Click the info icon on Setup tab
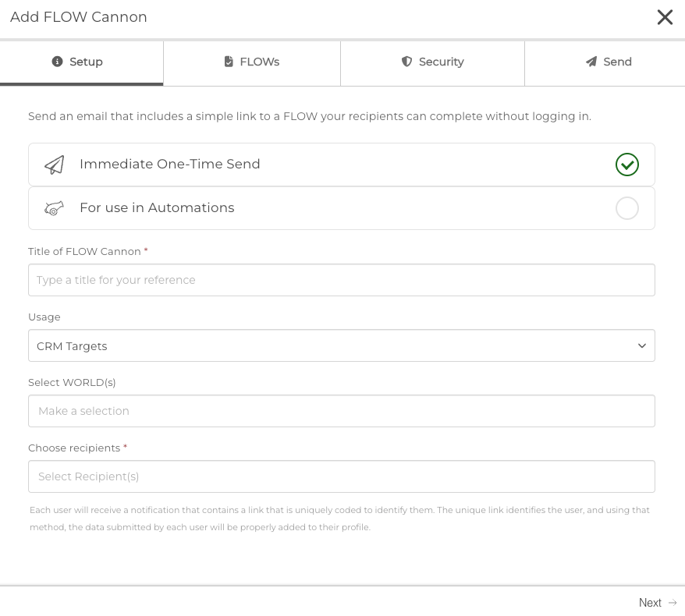This screenshot has width=685, height=616. pyautogui.click(x=57, y=62)
